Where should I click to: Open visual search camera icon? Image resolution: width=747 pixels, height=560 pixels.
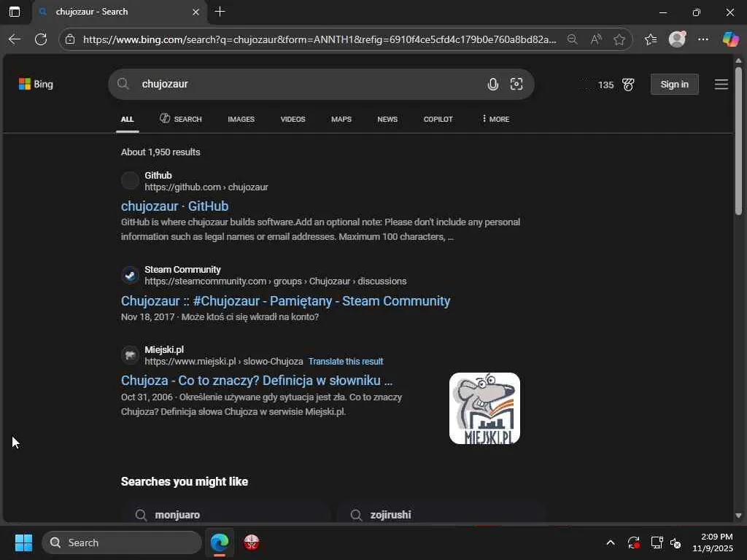[x=516, y=85]
